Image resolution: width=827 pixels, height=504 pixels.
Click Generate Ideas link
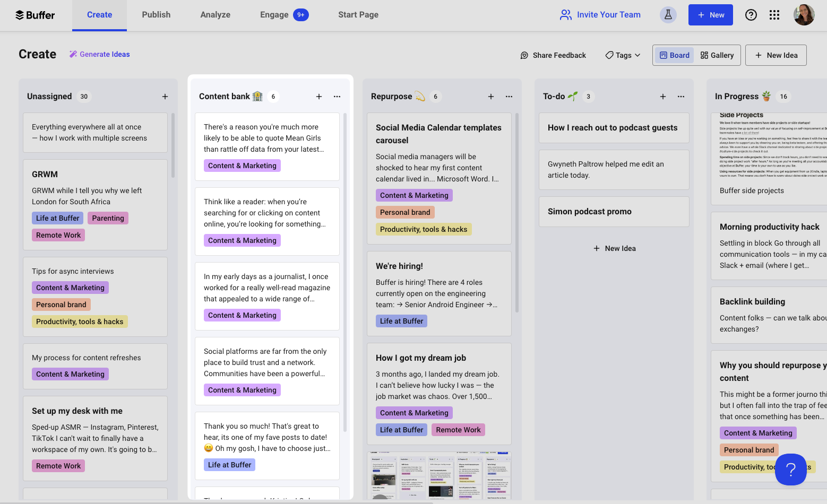coord(100,54)
